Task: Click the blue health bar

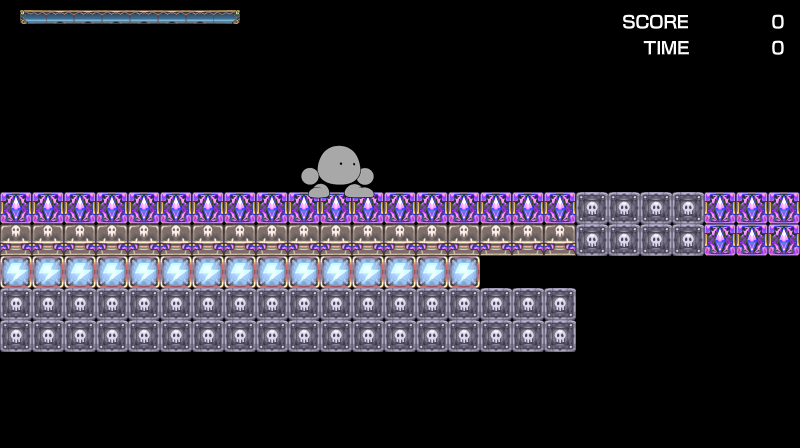Action: tap(130, 17)
